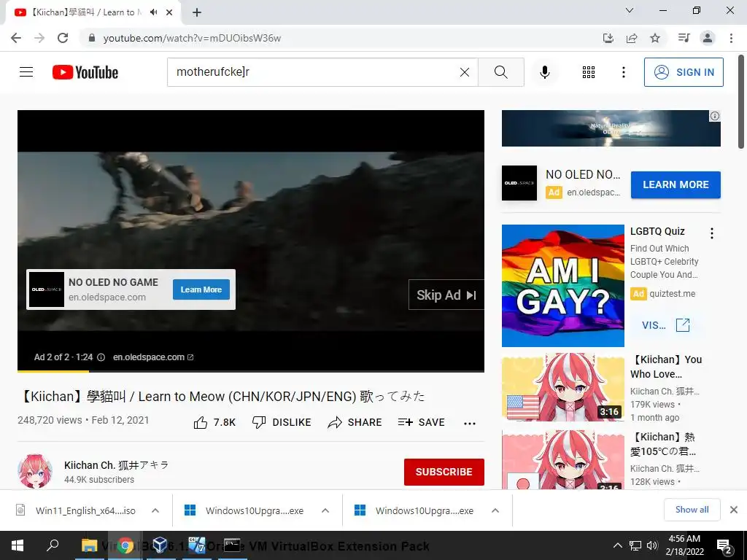Like the video with thumbs up
Image resolution: width=747 pixels, height=560 pixels.
coord(214,422)
